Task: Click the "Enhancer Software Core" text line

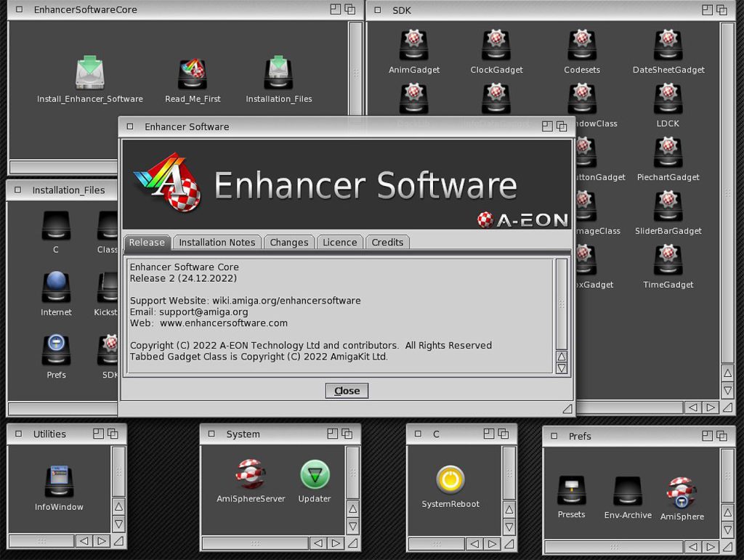Action: click(x=184, y=267)
